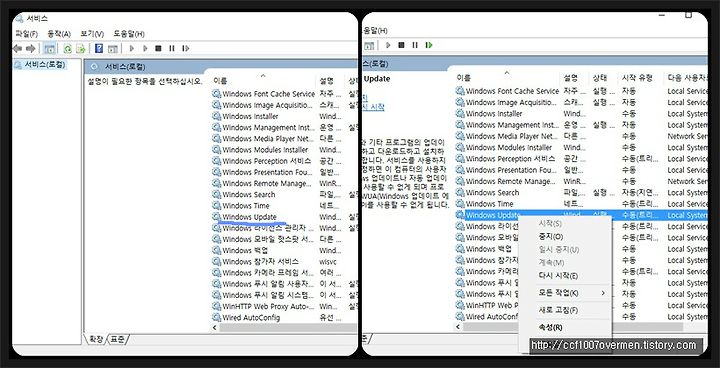Open the 동작(A) menu
This screenshot has height=368, width=720.
(59, 34)
